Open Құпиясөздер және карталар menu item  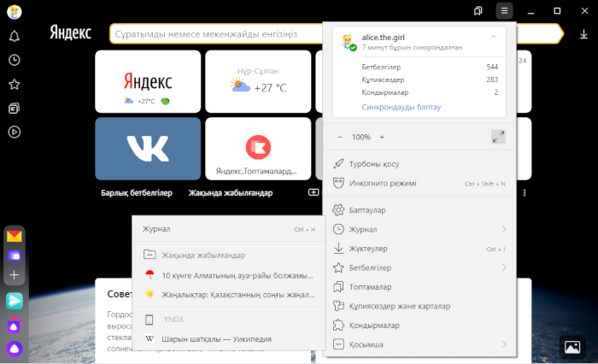click(419, 306)
